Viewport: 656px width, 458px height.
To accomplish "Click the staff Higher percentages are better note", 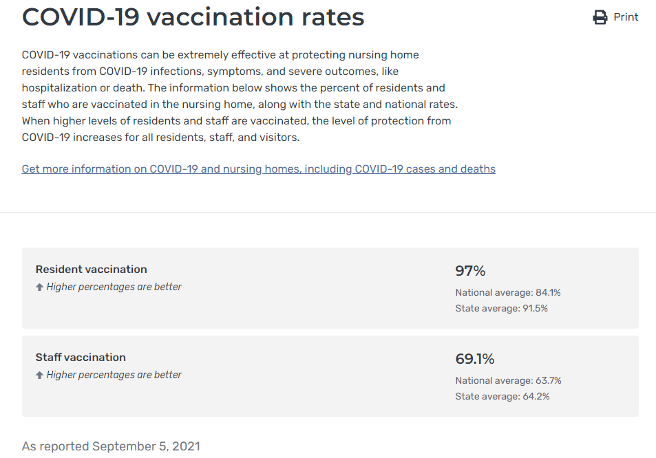I will 114,375.
